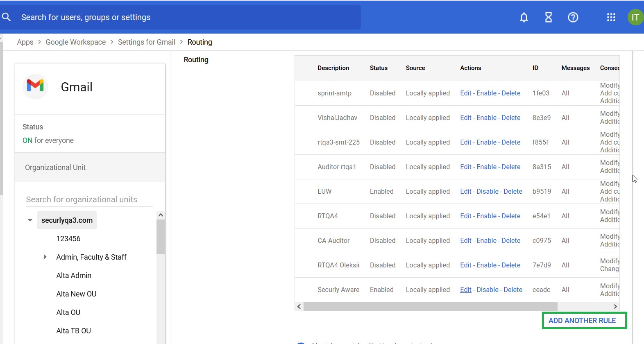The height and width of the screenshot is (344, 644).
Task: Open the notifications bell
Action: 524,17
